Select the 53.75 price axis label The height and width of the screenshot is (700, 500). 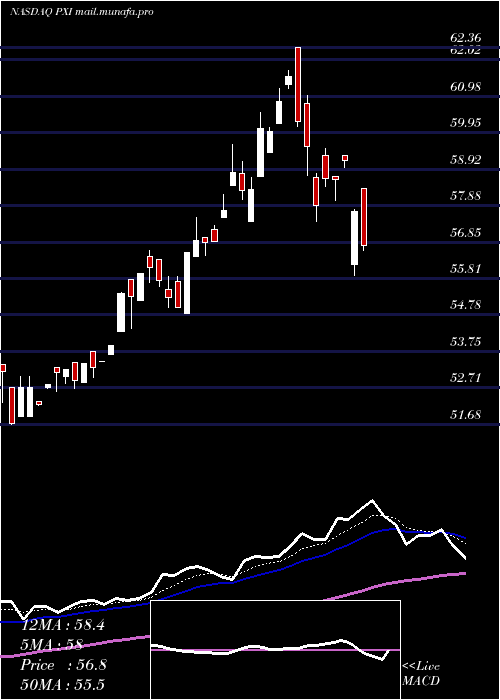pos(465,341)
